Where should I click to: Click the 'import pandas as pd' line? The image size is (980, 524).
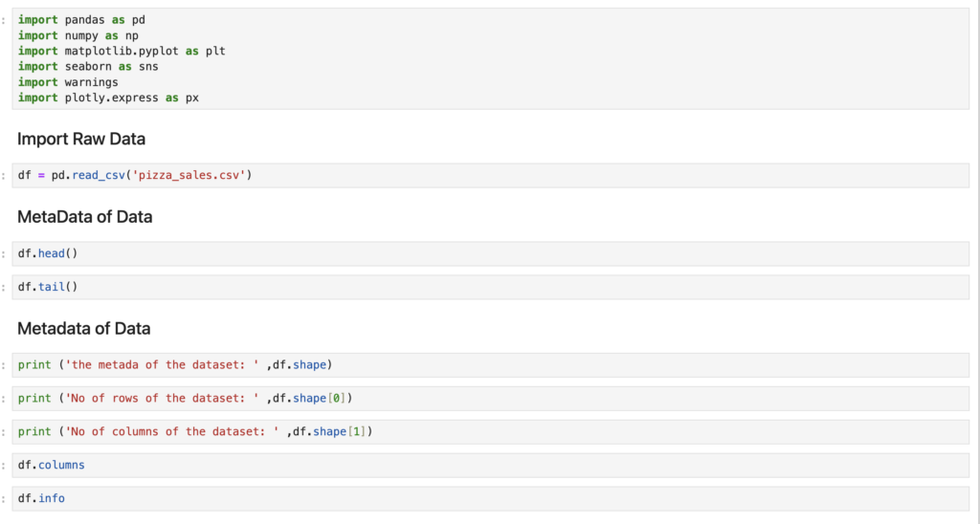81,20
